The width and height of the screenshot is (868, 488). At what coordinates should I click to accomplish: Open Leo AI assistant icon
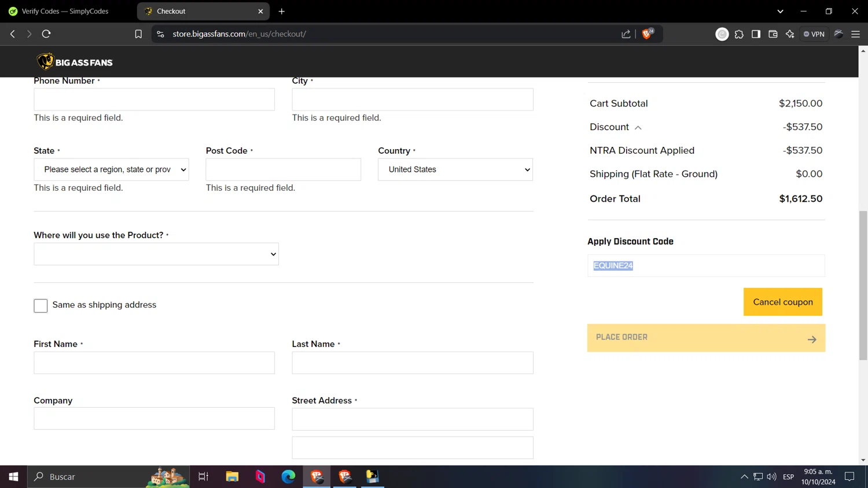coord(790,34)
